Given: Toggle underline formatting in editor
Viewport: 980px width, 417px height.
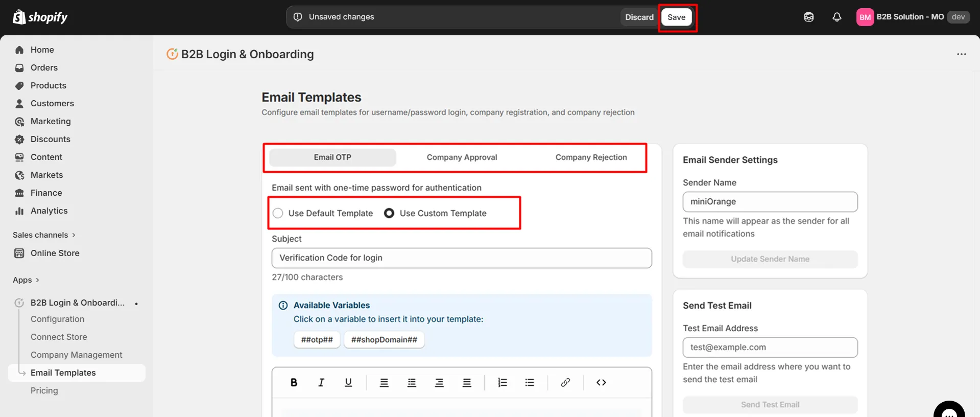Looking at the screenshot, I should point(348,382).
